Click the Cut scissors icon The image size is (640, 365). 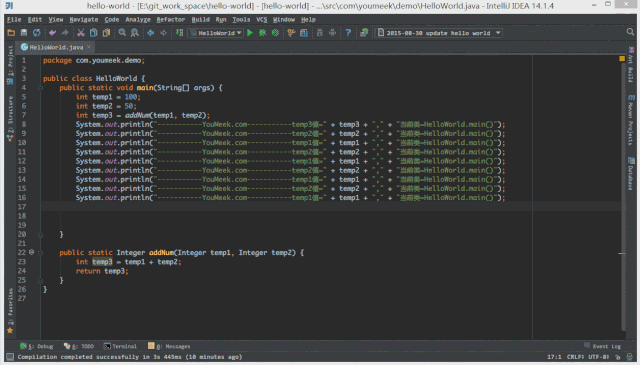coord(81,33)
